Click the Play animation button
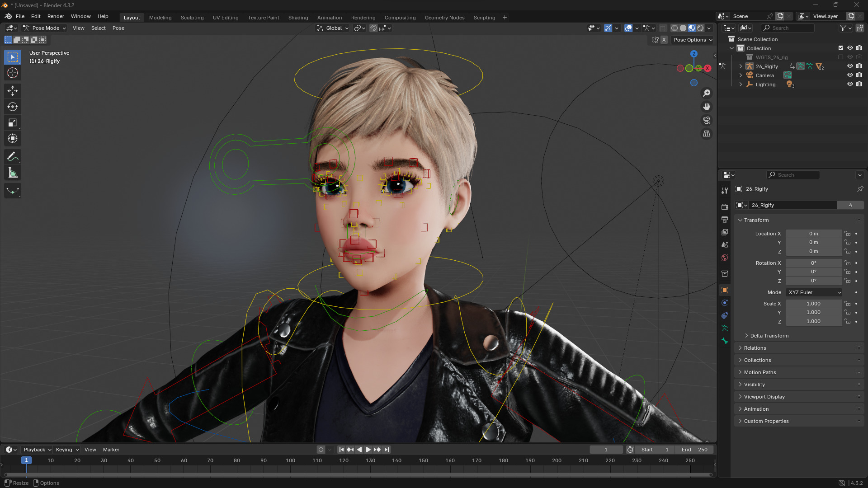This screenshot has height=488, width=868. click(368, 450)
